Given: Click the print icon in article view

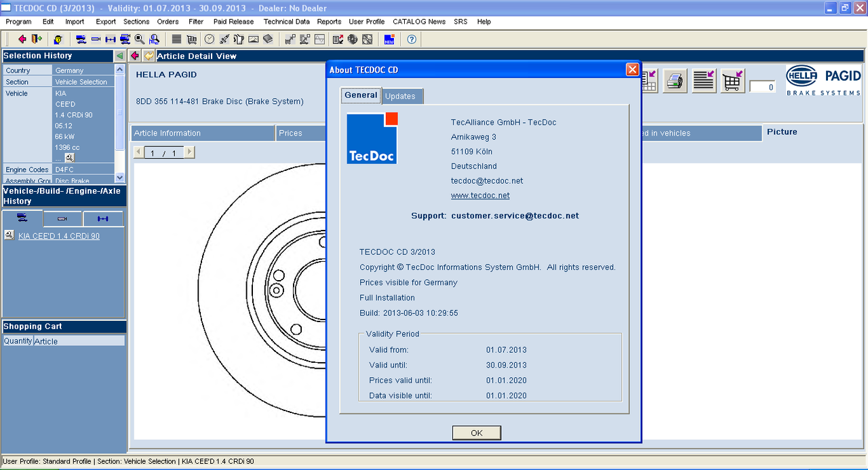Looking at the screenshot, I should coord(675,81).
